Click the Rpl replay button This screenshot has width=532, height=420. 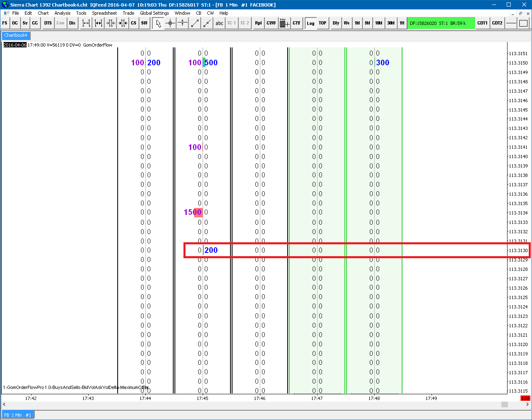pos(258,23)
